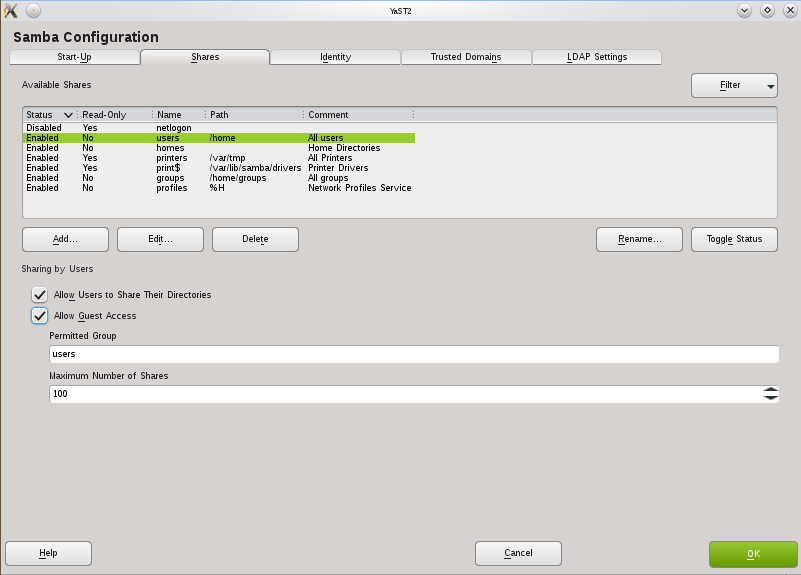Click the Rename... button

pyautogui.click(x=640, y=239)
